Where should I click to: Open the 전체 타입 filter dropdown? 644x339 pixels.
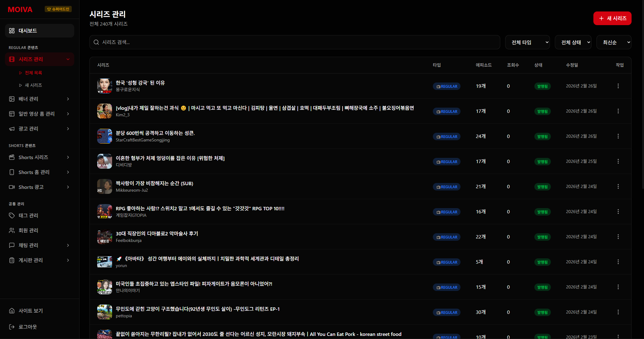tap(527, 42)
